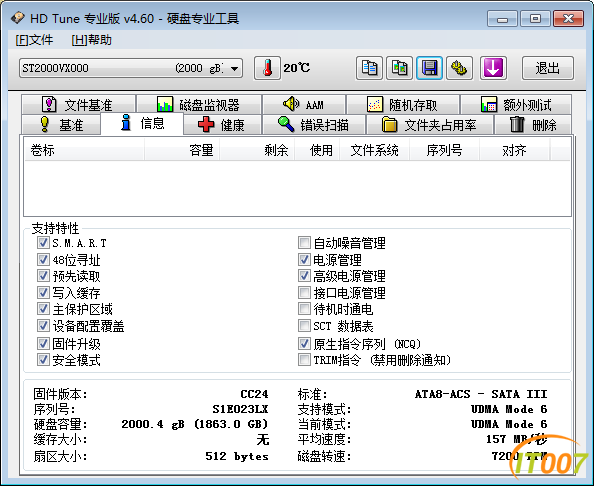
Task: Close the HD Tune window
Action: tap(568, 19)
